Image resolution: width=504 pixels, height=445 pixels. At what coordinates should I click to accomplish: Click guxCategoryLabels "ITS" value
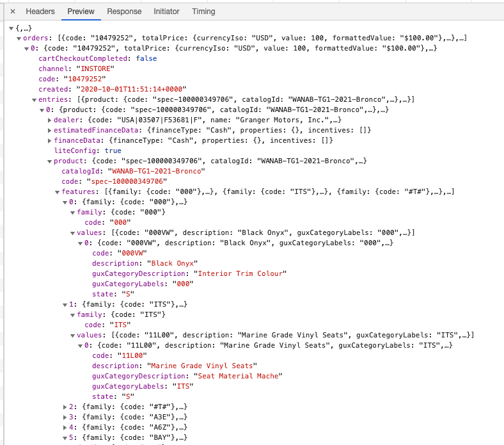click(x=183, y=387)
